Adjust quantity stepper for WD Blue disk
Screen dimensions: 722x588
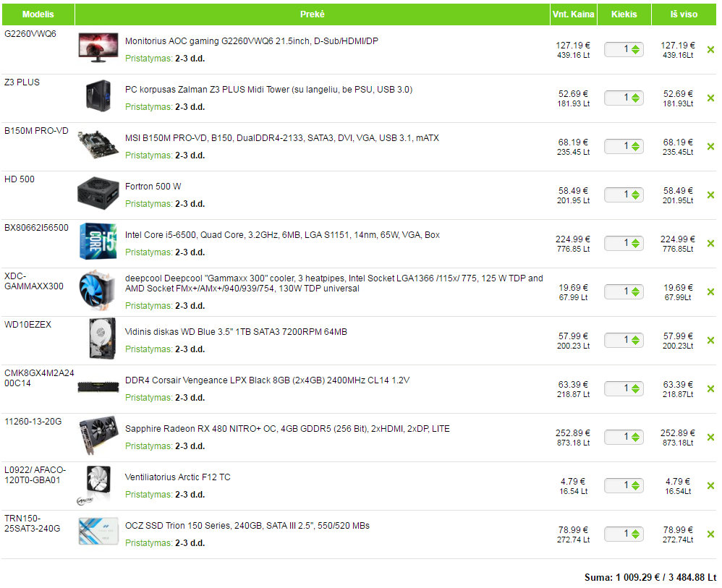tap(635, 340)
